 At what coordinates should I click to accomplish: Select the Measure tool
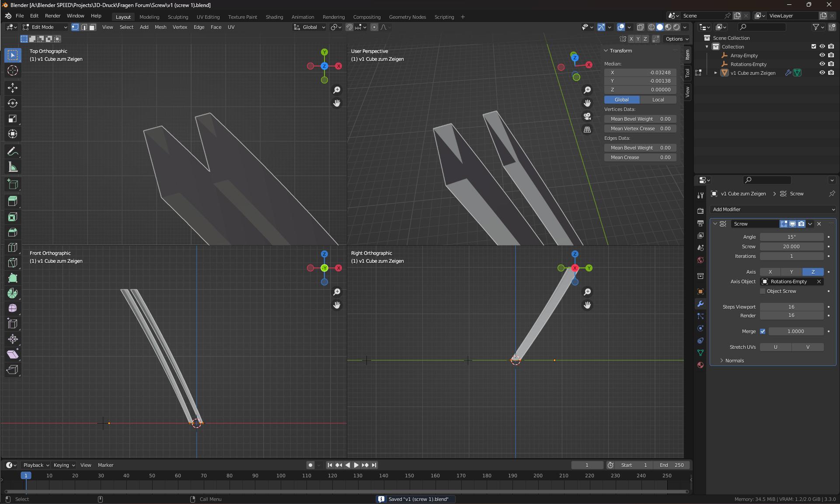[x=13, y=167]
